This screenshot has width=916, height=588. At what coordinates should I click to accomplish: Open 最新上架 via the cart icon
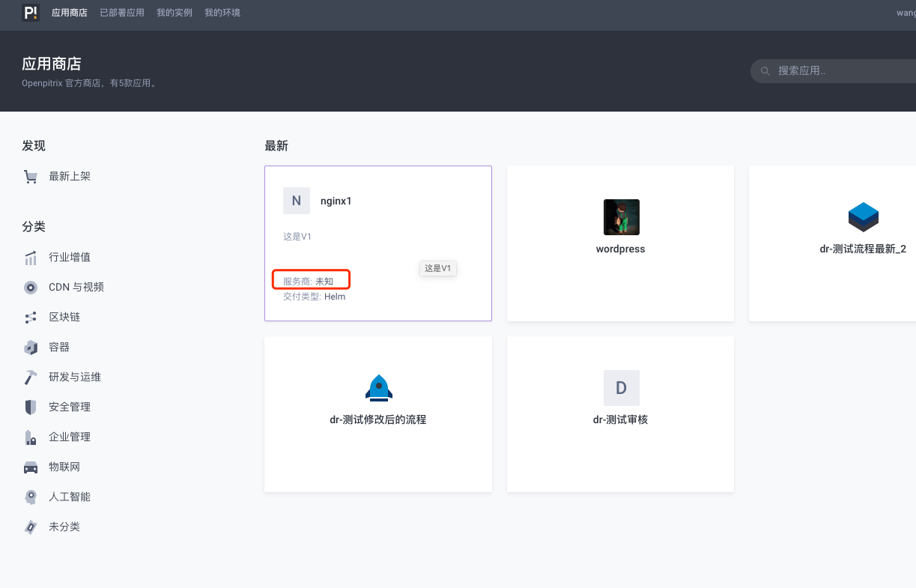[x=31, y=176]
